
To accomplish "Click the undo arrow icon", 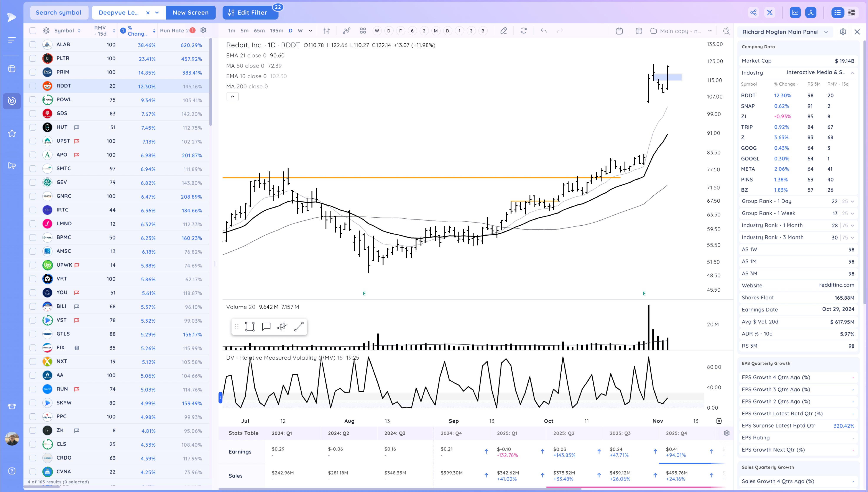I will pos(543,31).
